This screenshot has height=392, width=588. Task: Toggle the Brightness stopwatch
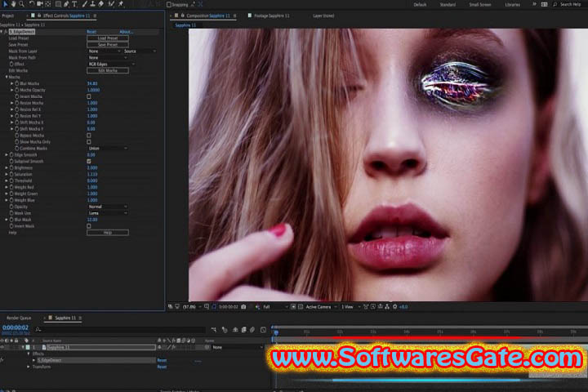11,167
